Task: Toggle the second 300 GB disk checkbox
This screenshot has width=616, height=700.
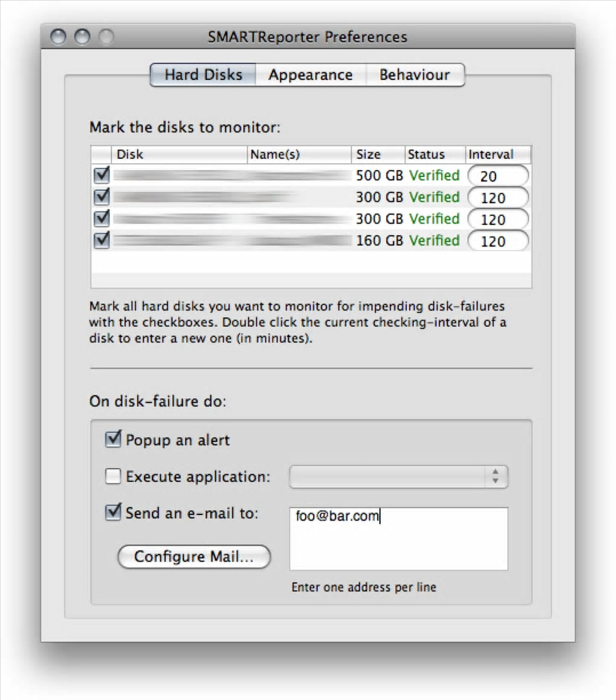Action: pyautogui.click(x=102, y=218)
